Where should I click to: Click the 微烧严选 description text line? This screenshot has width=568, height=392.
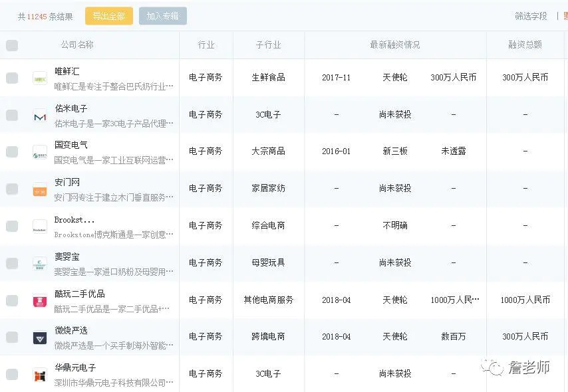click(114, 345)
